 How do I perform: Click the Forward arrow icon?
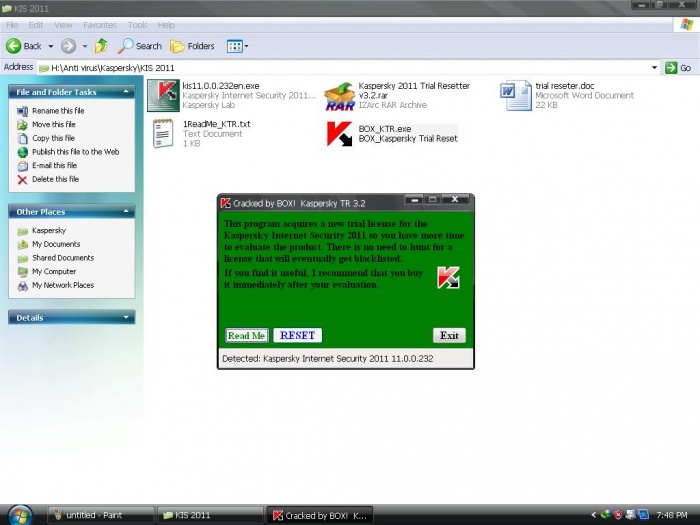click(68, 46)
